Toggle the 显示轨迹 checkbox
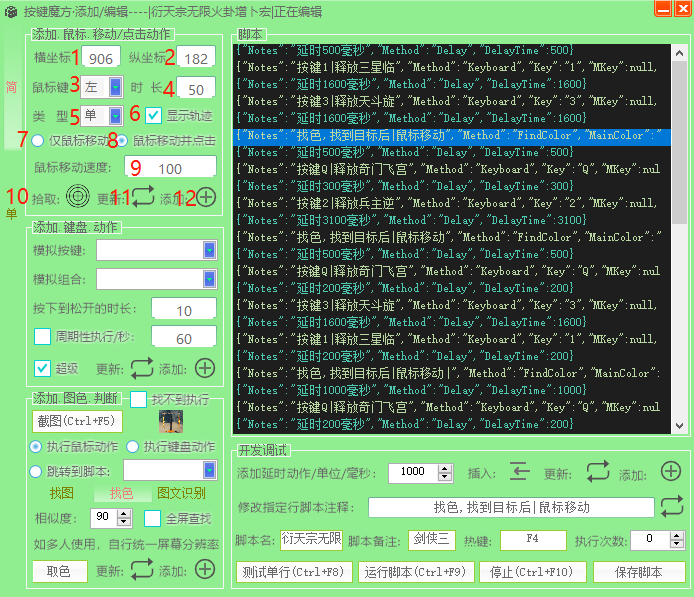The width and height of the screenshot is (694, 597). 153,116
